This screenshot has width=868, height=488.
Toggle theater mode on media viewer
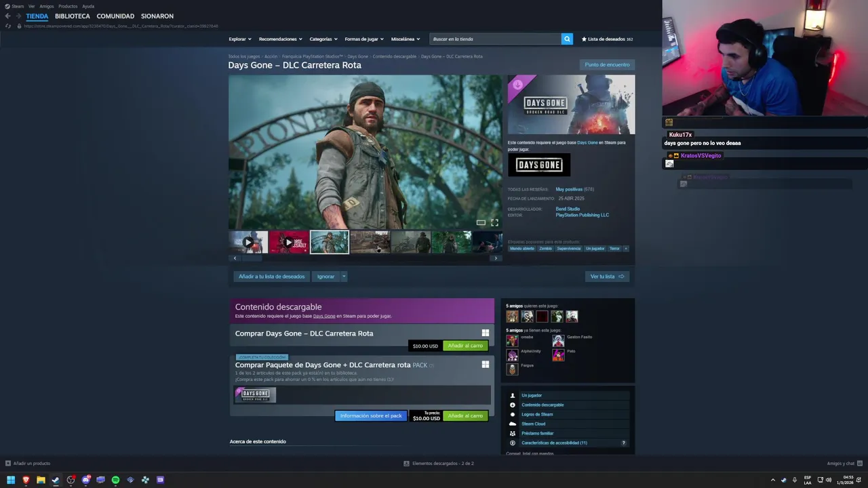[x=481, y=222]
